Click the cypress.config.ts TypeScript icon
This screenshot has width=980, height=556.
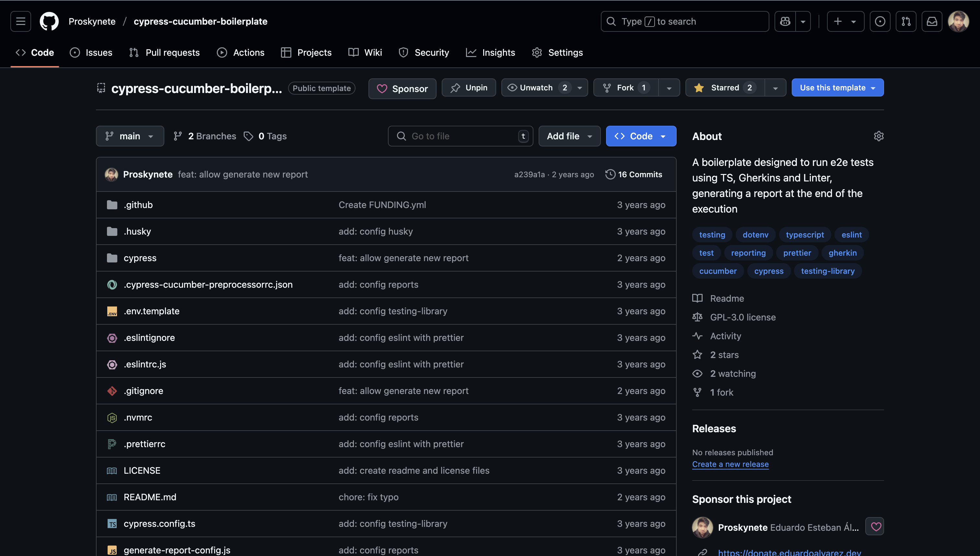112,524
